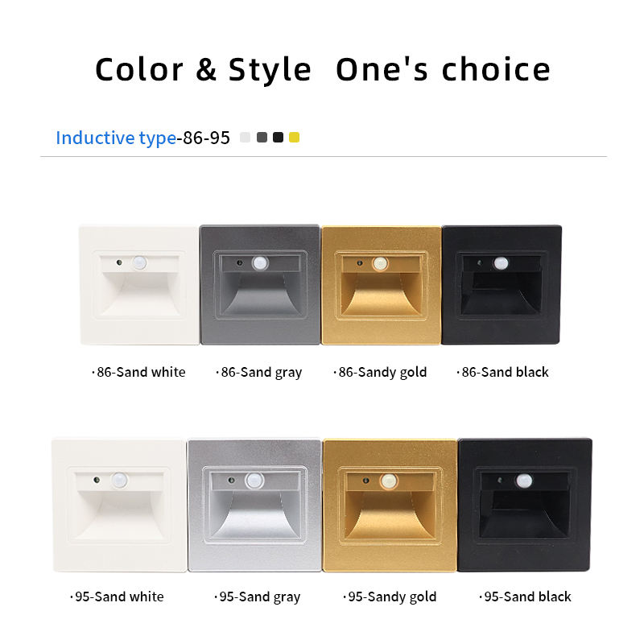Click the Color & Style heading
The width and height of the screenshot is (644, 644).
coord(203,70)
